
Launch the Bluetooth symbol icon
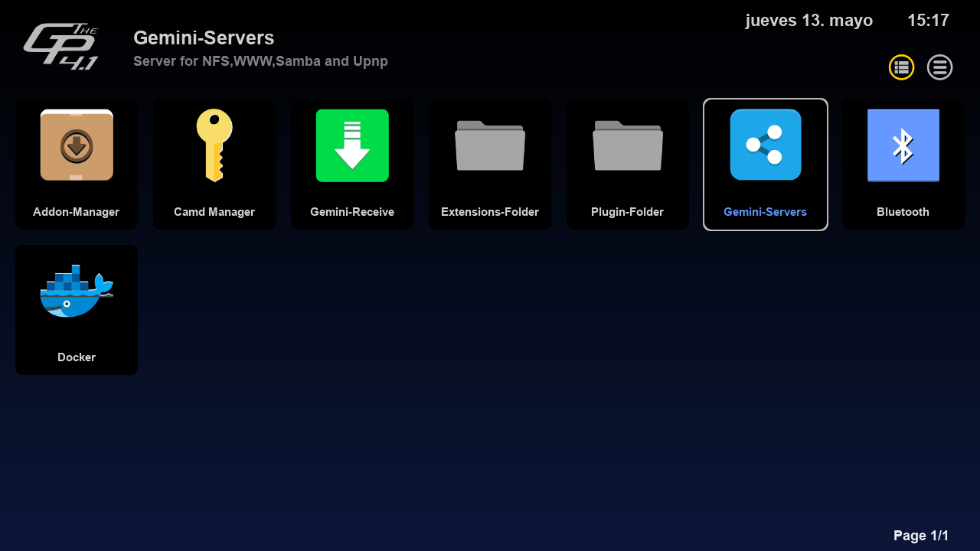click(903, 145)
